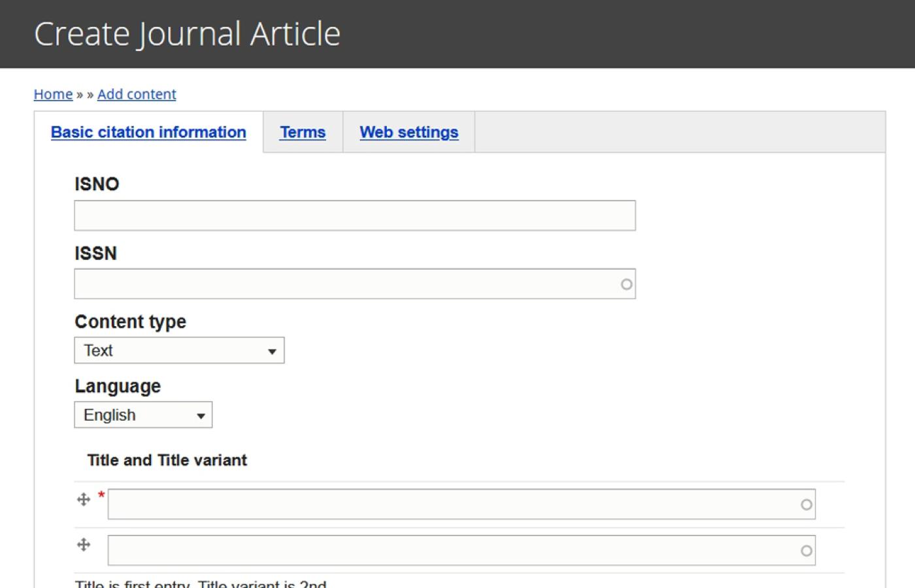Select the Create Journal Article page heading
This screenshot has height=588, width=915.
tap(187, 34)
